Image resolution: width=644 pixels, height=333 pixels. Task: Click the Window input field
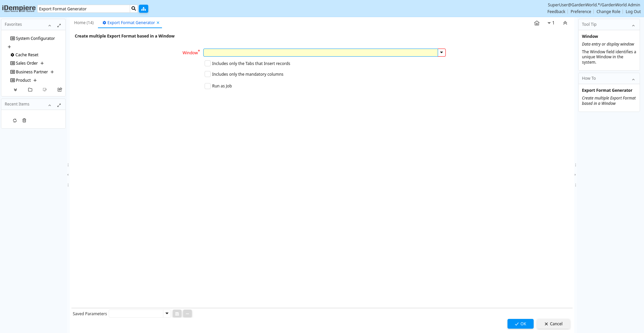tap(320, 53)
